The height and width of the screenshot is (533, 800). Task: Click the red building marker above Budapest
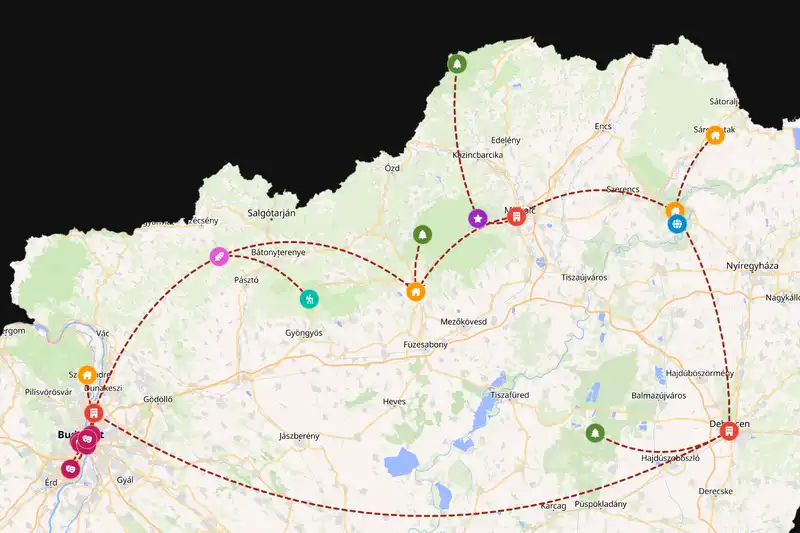tap(94, 413)
